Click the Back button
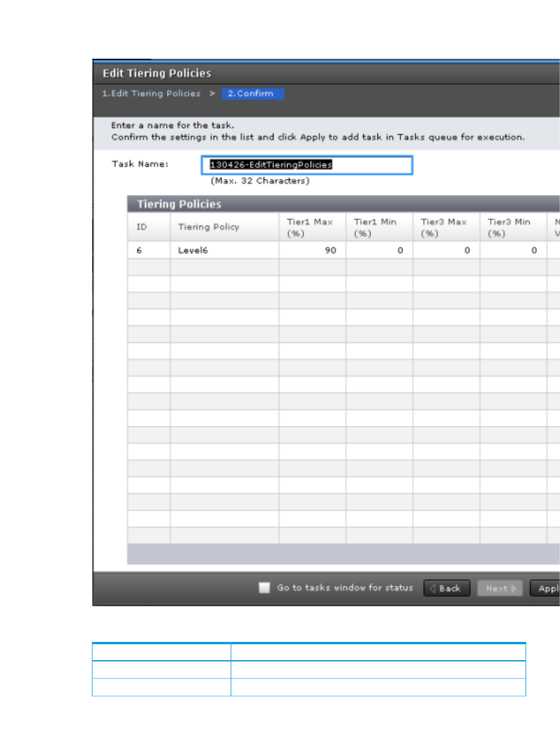Screen dimensions: 560x746 446,588
